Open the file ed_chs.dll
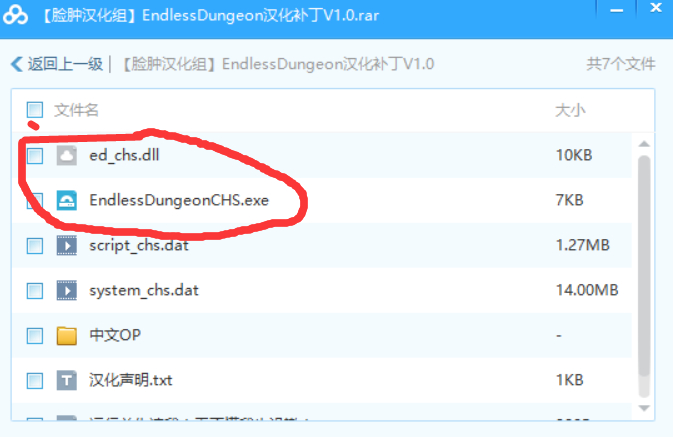 coord(124,155)
